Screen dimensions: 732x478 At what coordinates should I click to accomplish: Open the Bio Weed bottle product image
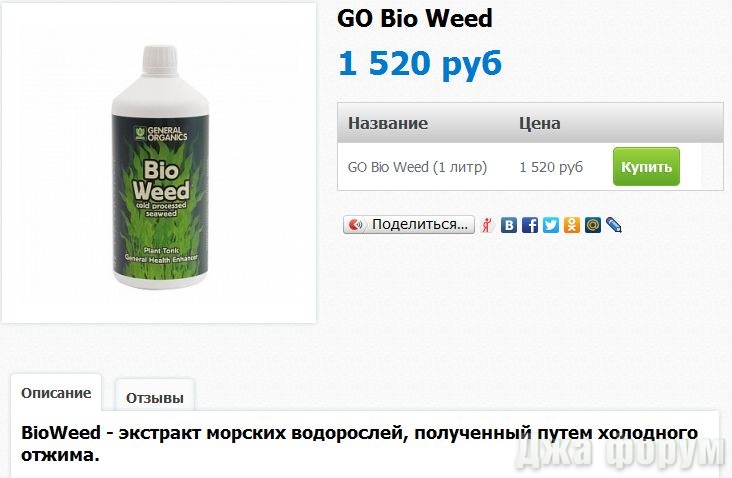tap(159, 162)
